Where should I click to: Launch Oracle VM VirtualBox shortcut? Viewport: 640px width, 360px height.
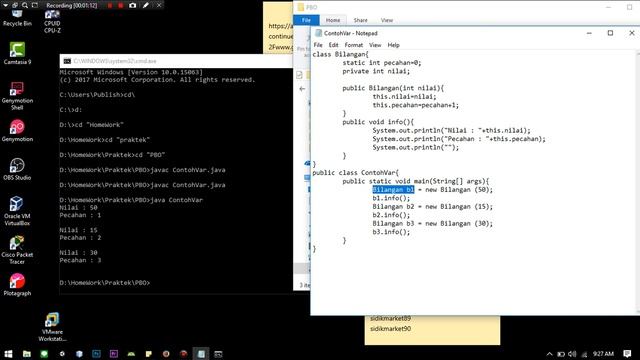(17, 211)
